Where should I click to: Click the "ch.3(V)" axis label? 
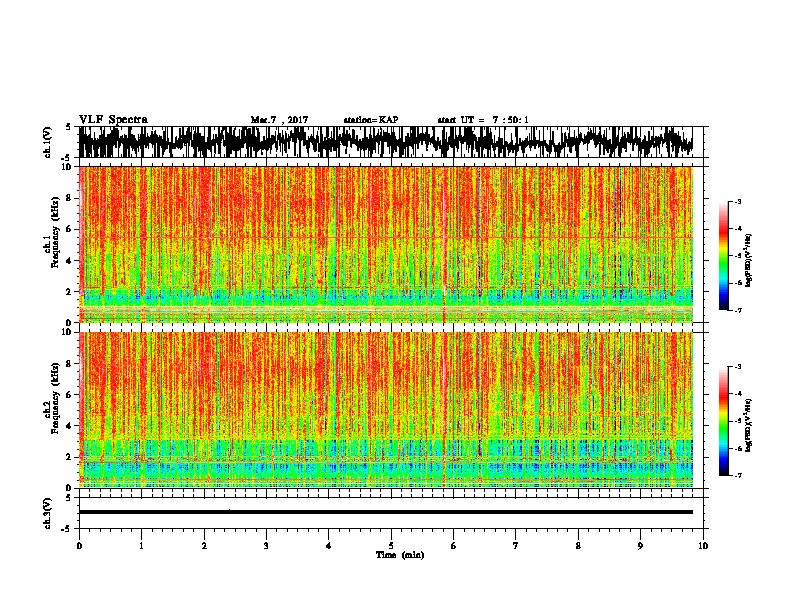coord(47,513)
